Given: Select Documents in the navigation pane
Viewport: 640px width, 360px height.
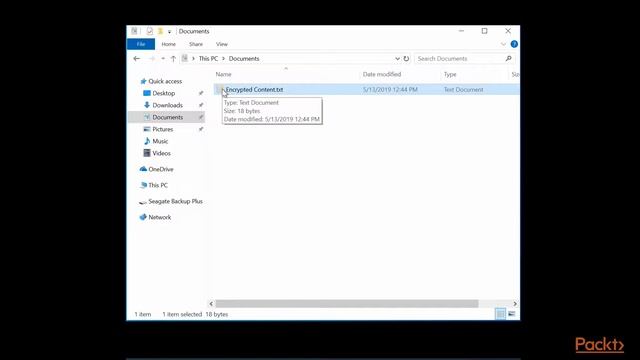Looking at the screenshot, I should pyautogui.click(x=166, y=117).
